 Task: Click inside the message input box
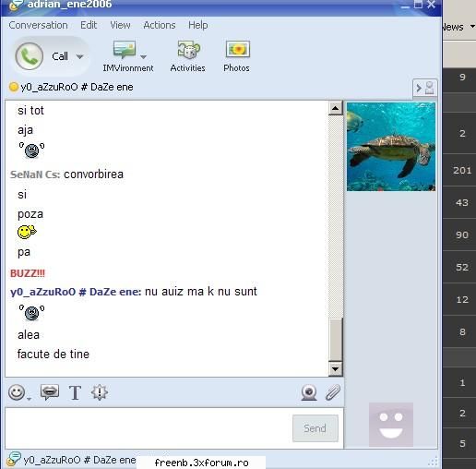click(148, 428)
